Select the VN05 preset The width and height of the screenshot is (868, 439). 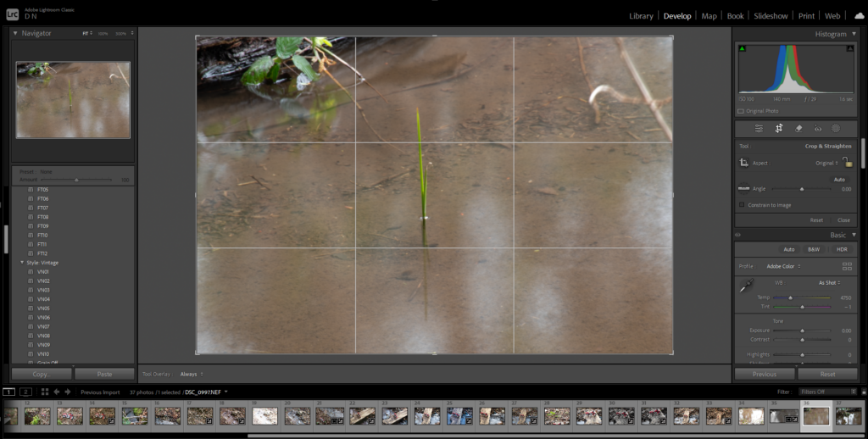coord(43,308)
